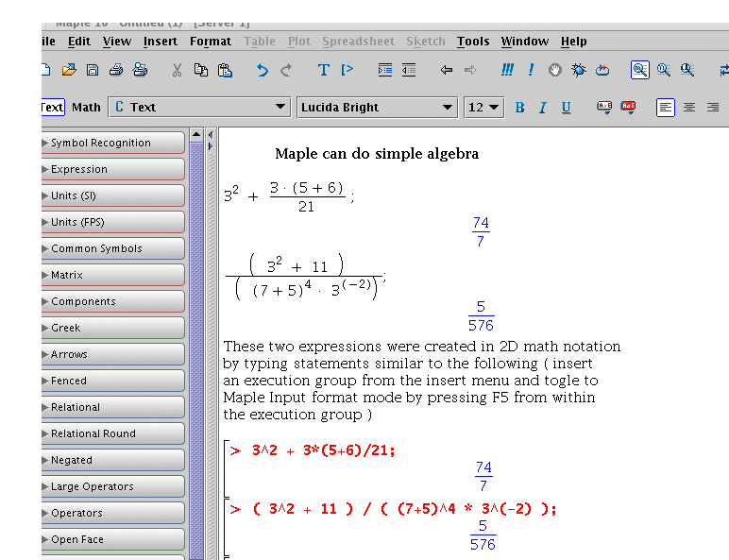Click the 200% zoom magnifier icon
Screen dimensions: 729x560
coord(687,70)
